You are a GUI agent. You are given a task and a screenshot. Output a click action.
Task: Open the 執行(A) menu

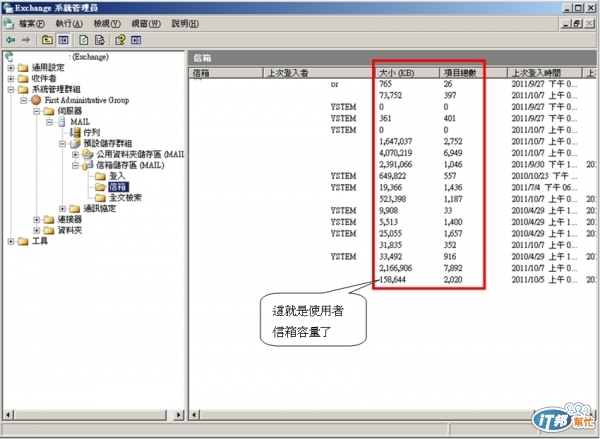pos(69,24)
